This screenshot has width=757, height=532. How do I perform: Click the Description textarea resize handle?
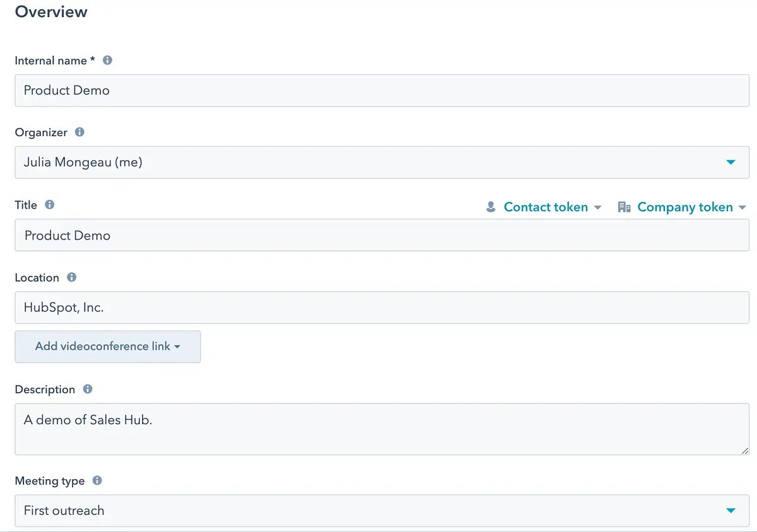[x=745, y=451]
